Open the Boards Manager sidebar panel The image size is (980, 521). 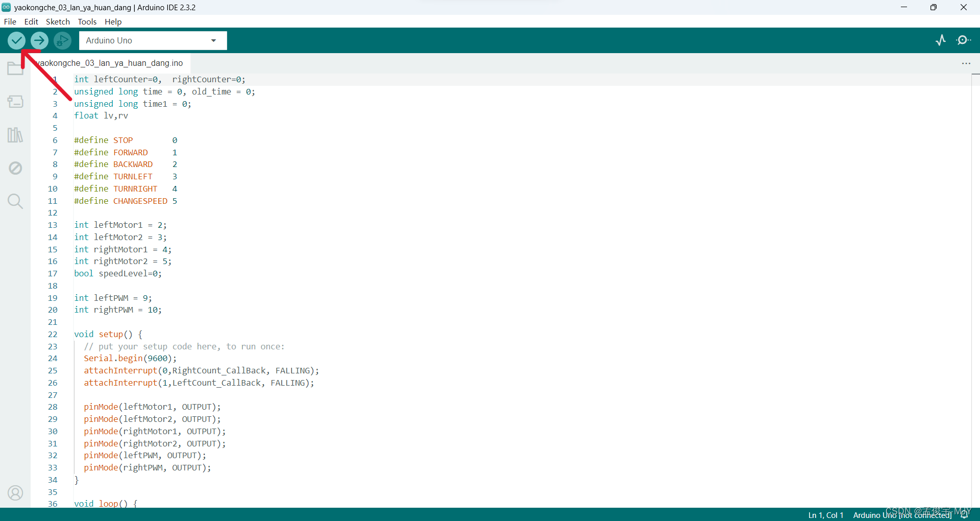[15, 102]
